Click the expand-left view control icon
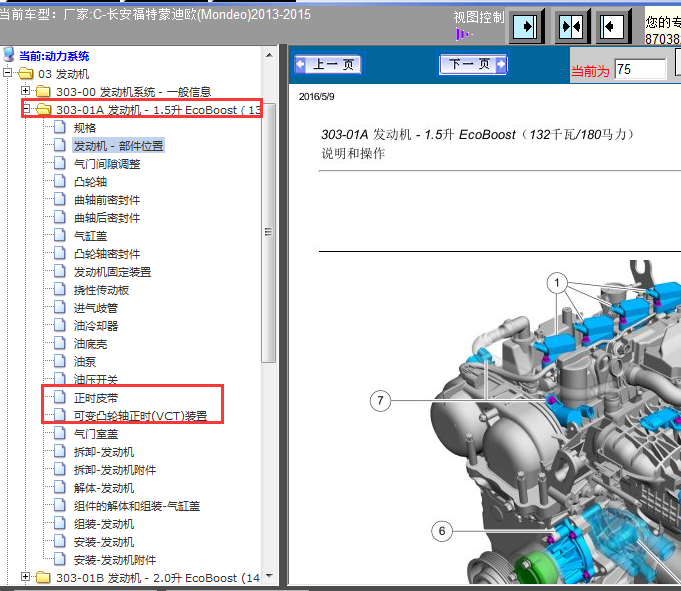Viewport: 681px width, 591px height. pyautogui.click(x=612, y=27)
